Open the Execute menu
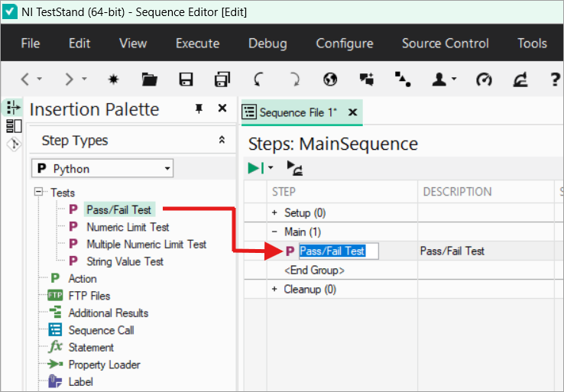 197,44
